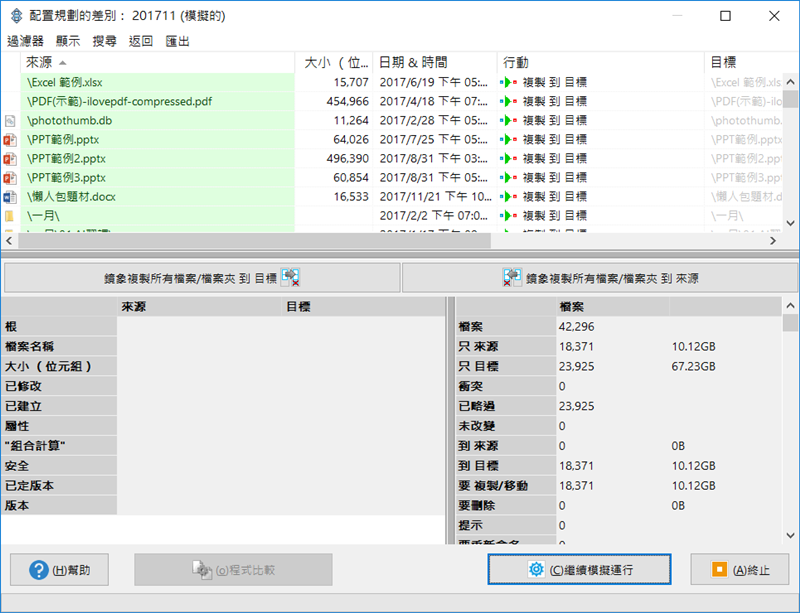Mirror copy all files to 目標 button

(201, 278)
